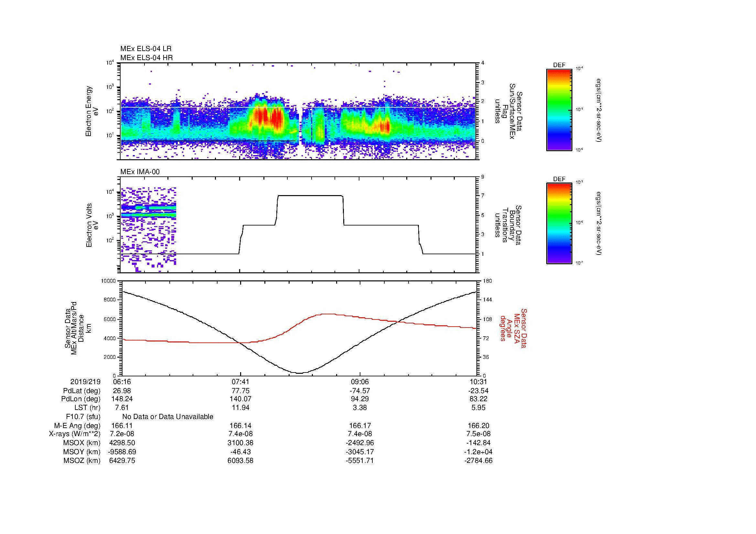Click the 'F10.7 (sfu)' row label
Screen dimensions: 756x534
coord(83,416)
